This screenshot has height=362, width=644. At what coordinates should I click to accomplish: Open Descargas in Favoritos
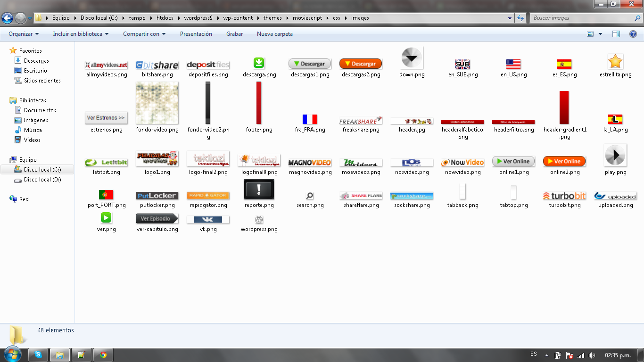pos(36,61)
